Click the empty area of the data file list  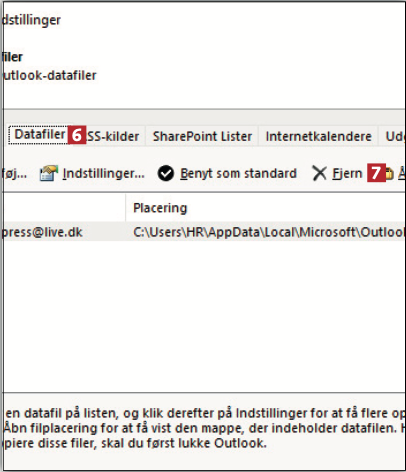click(x=204, y=317)
